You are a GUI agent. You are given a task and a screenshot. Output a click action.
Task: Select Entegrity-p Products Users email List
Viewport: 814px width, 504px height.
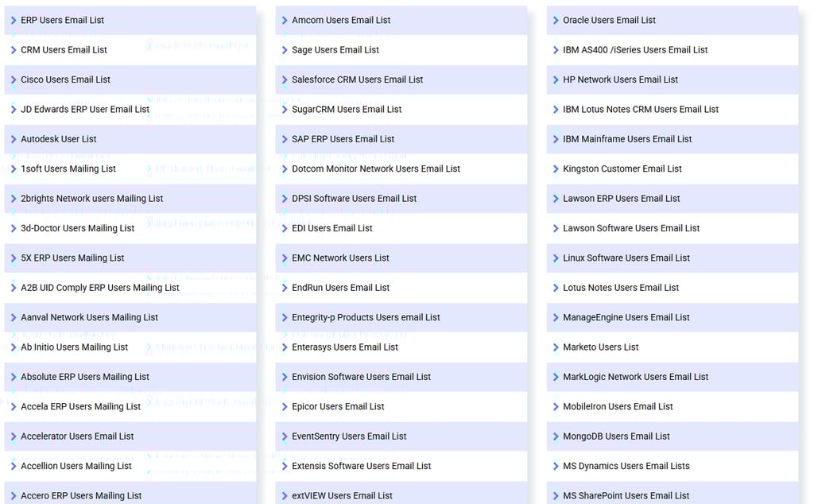click(x=366, y=317)
